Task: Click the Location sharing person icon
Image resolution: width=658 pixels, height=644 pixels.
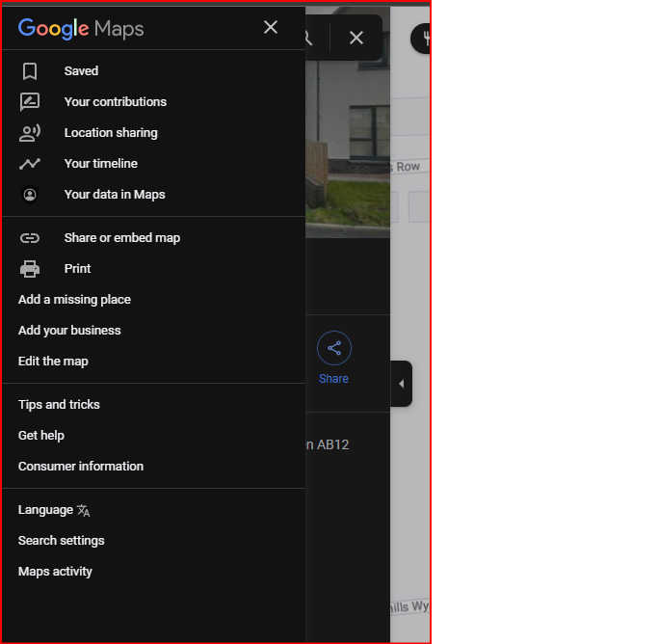Action: pos(30,133)
